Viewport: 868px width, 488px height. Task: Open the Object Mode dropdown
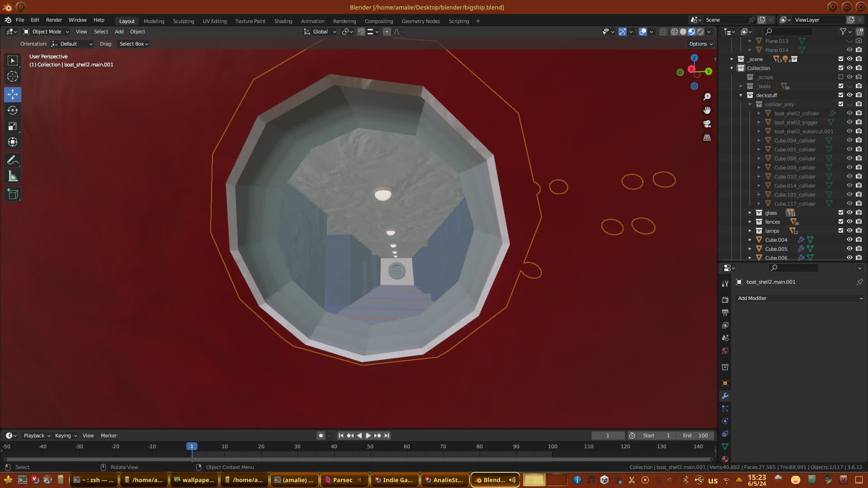coord(46,32)
